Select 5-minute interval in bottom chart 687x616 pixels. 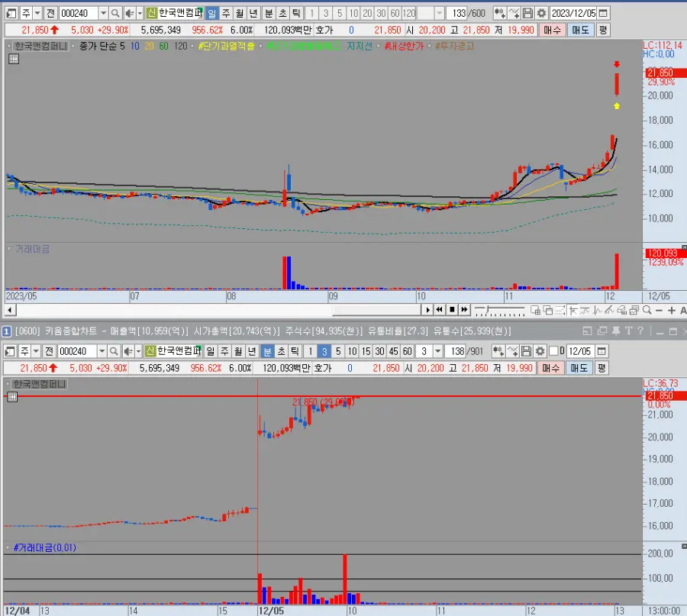click(338, 351)
